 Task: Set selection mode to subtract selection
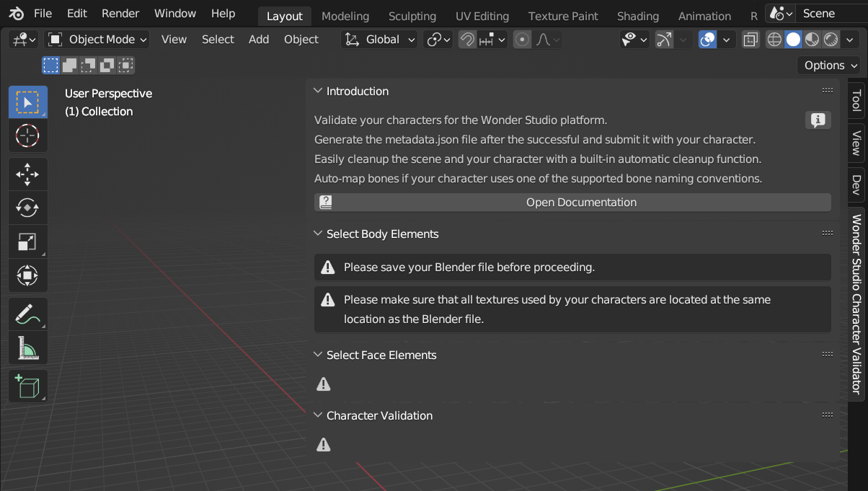(x=88, y=66)
